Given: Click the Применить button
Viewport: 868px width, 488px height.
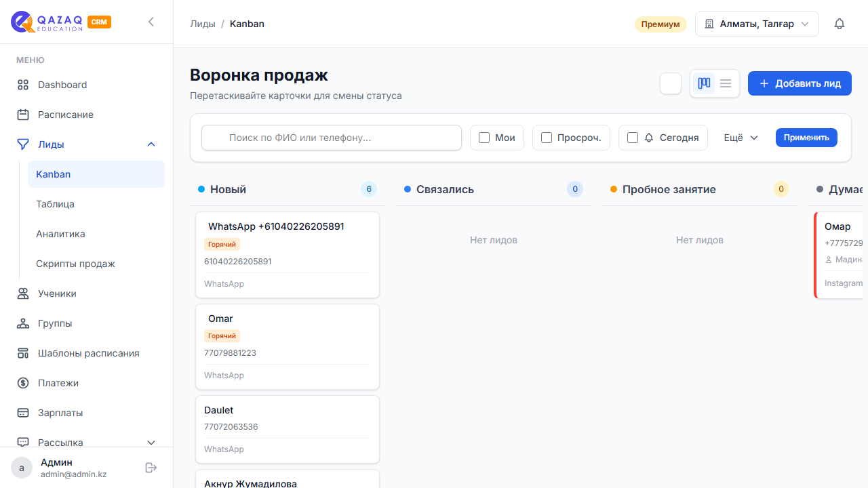Looking at the screenshot, I should click(x=806, y=138).
